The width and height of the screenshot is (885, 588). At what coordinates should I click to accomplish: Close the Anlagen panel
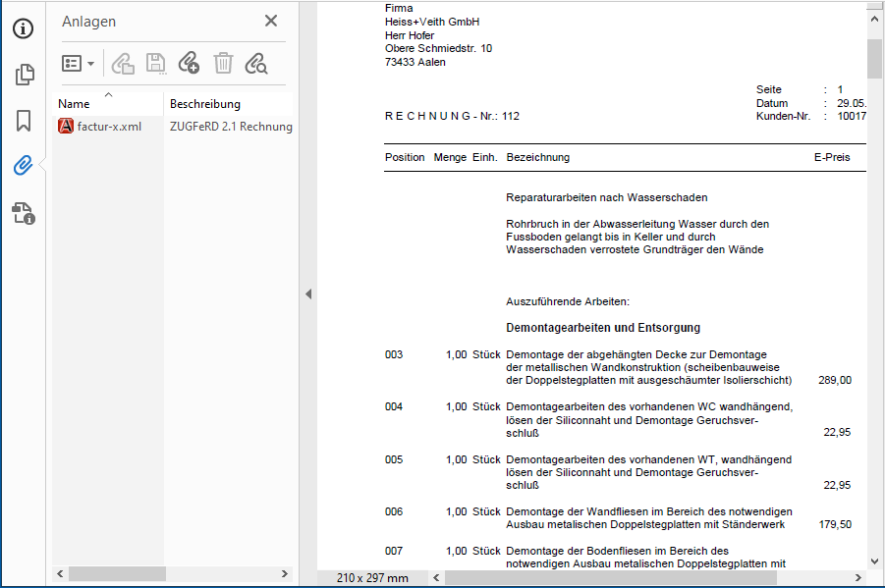tap(271, 21)
